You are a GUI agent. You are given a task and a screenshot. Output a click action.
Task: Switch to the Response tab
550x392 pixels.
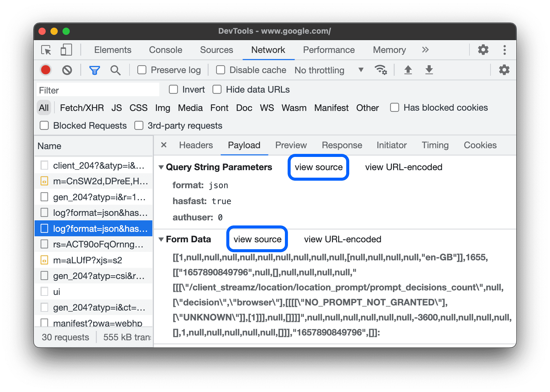[x=342, y=145]
